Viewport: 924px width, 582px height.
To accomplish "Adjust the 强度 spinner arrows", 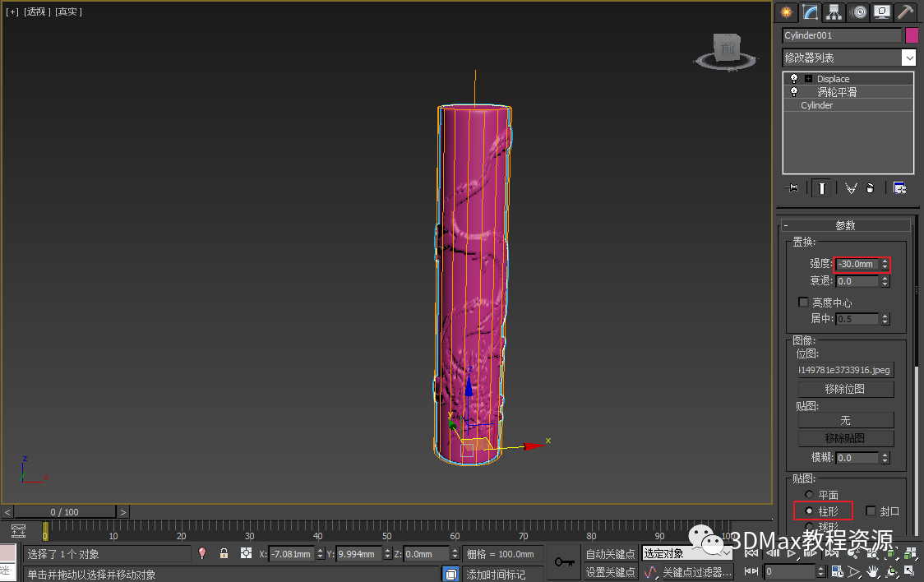I will pos(885,265).
